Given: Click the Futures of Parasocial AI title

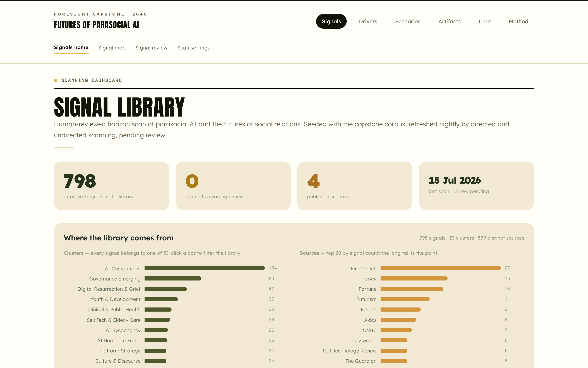Looking at the screenshot, I should coord(96,25).
